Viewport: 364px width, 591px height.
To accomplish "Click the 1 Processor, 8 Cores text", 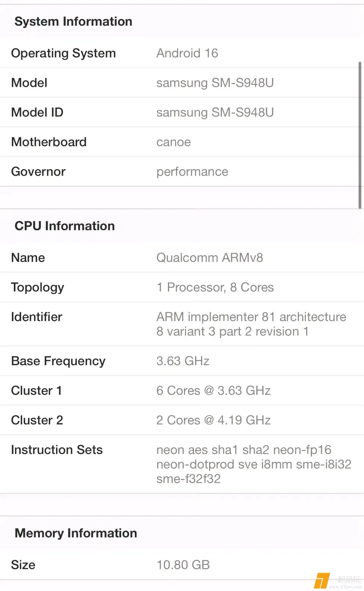I will point(215,288).
